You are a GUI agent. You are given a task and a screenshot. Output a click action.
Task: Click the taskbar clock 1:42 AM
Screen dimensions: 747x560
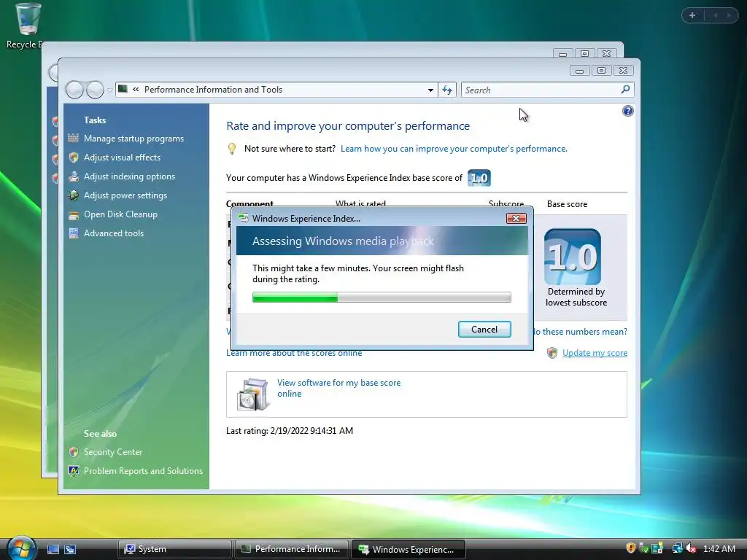719,548
